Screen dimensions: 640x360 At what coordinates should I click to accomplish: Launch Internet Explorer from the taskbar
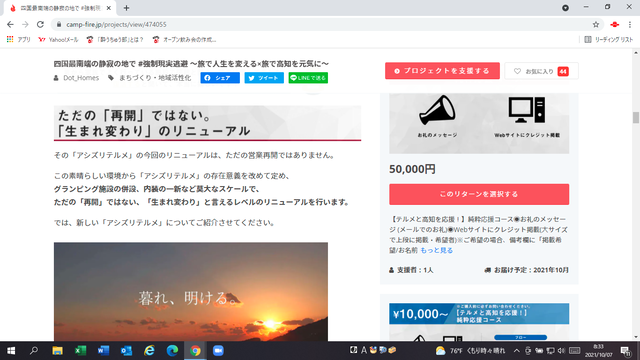tap(149, 351)
